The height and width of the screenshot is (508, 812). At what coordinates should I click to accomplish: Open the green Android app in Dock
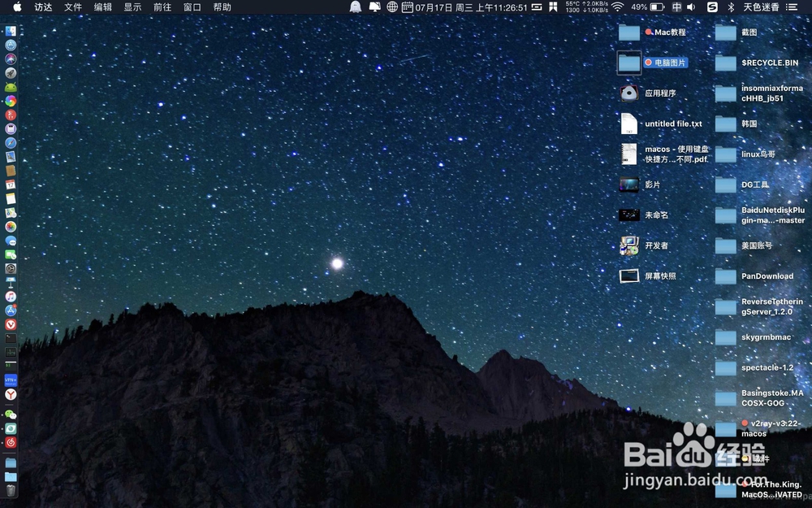(11, 87)
